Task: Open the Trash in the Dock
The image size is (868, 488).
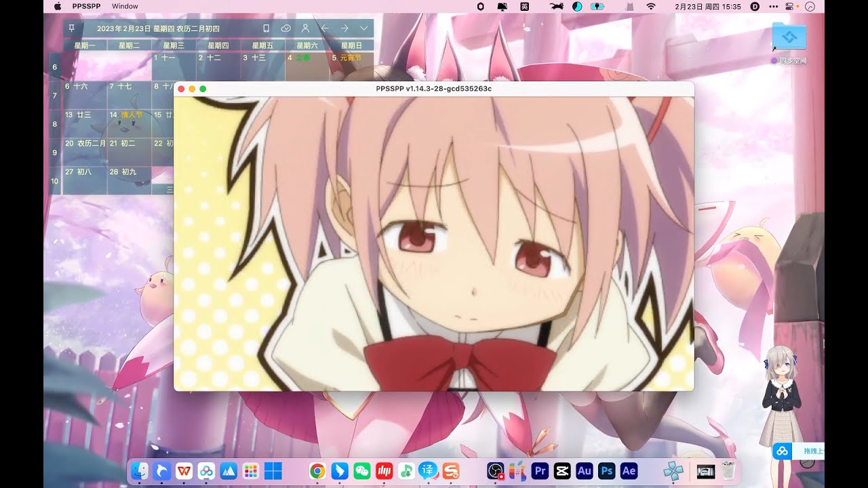Action: [728, 471]
